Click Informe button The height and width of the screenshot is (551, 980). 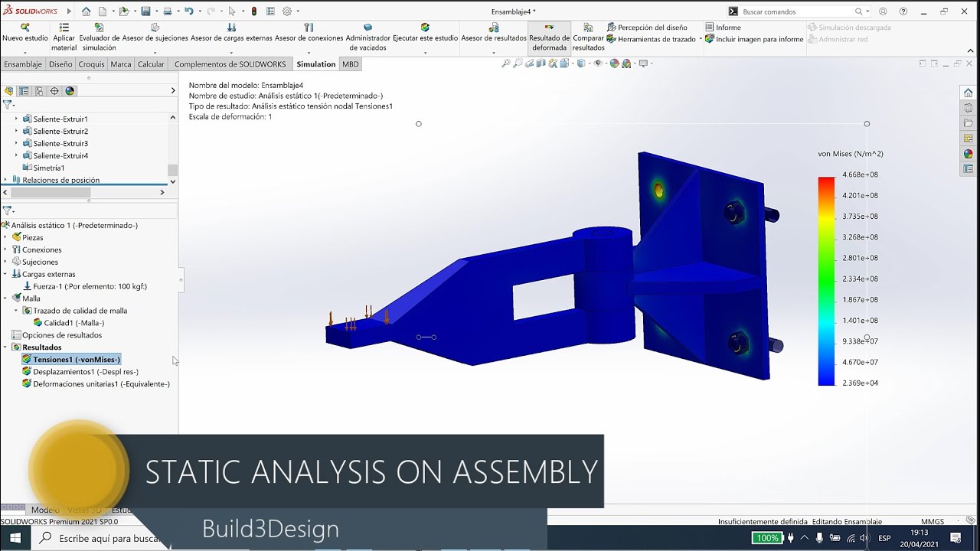pyautogui.click(x=723, y=28)
